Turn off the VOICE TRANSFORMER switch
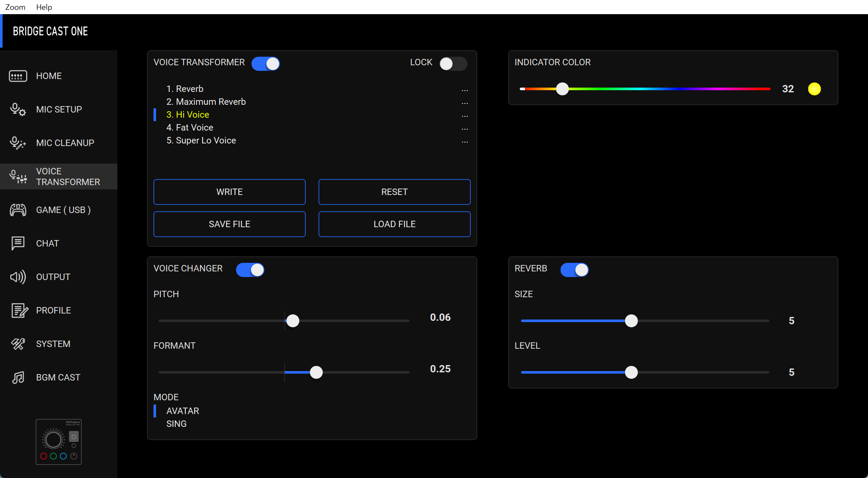 266,64
